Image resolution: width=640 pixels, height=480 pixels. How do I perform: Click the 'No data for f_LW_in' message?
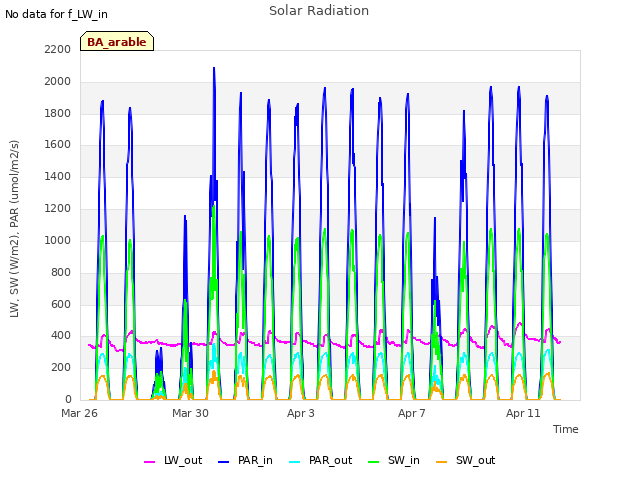click(x=56, y=14)
